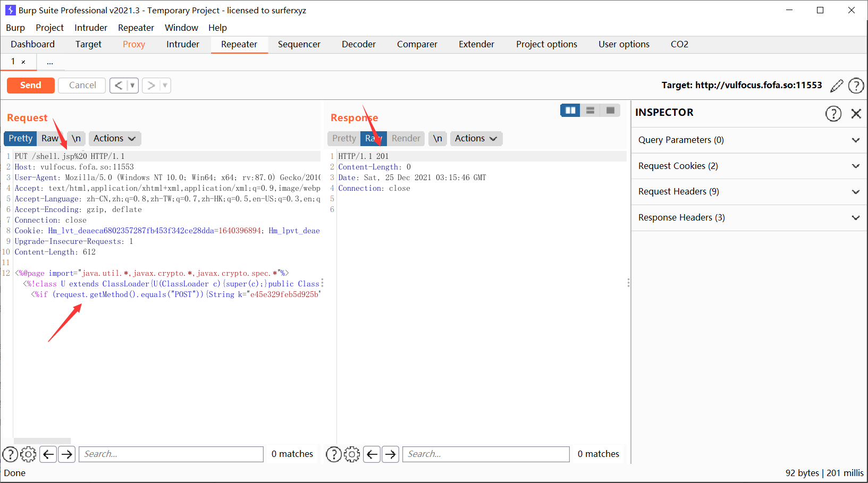Select tabbed layout icon

coord(610,110)
